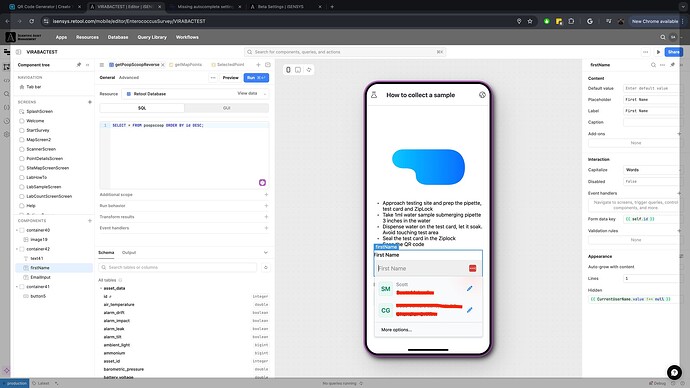Screen dimensions: 690x388
Task: Click the globe icon in phone header
Action: point(482,95)
